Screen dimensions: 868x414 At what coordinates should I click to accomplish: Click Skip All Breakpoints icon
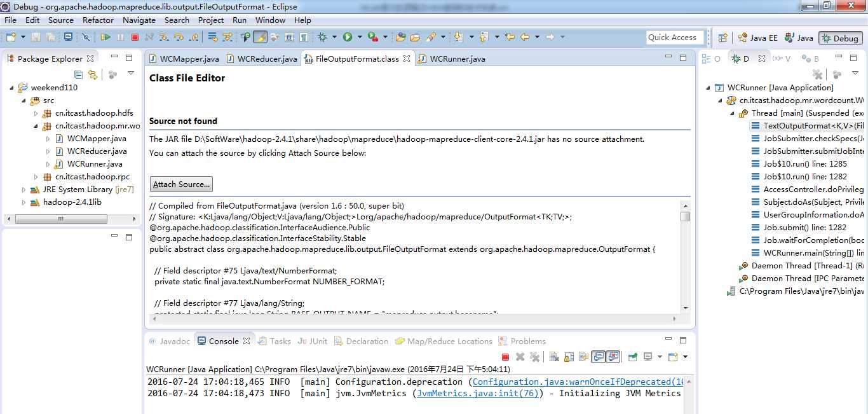click(86, 38)
